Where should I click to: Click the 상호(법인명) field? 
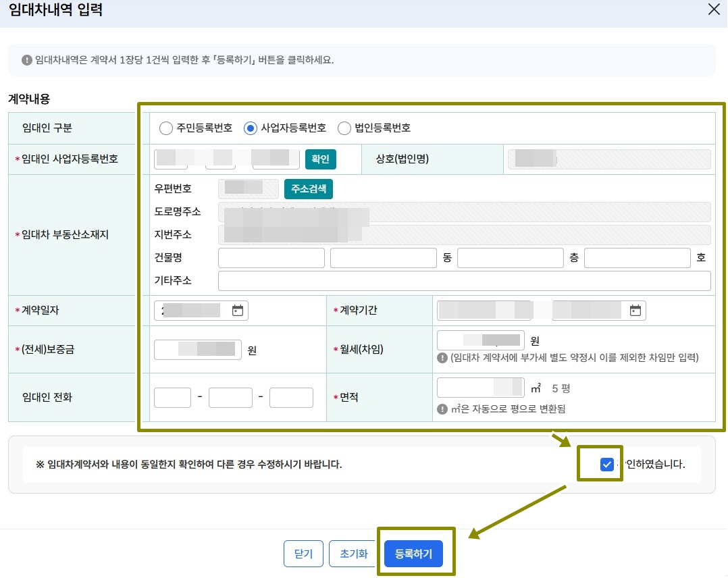click(x=609, y=159)
